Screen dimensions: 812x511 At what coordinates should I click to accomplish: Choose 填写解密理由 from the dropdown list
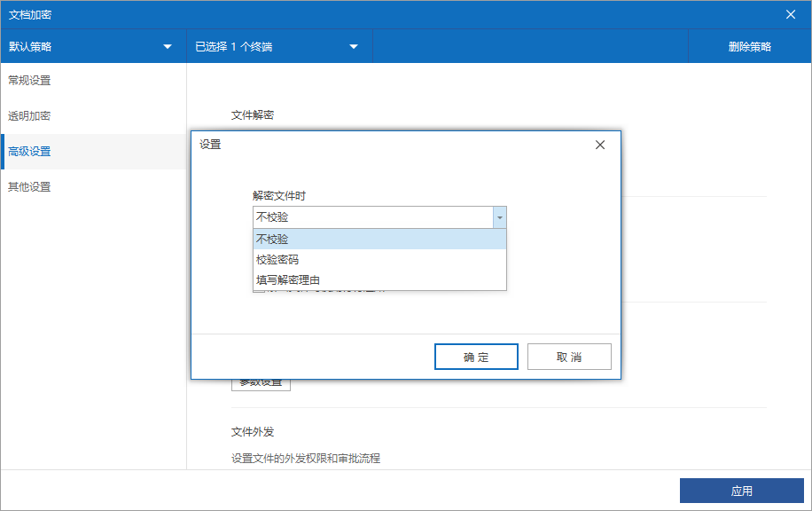[379, 279]
